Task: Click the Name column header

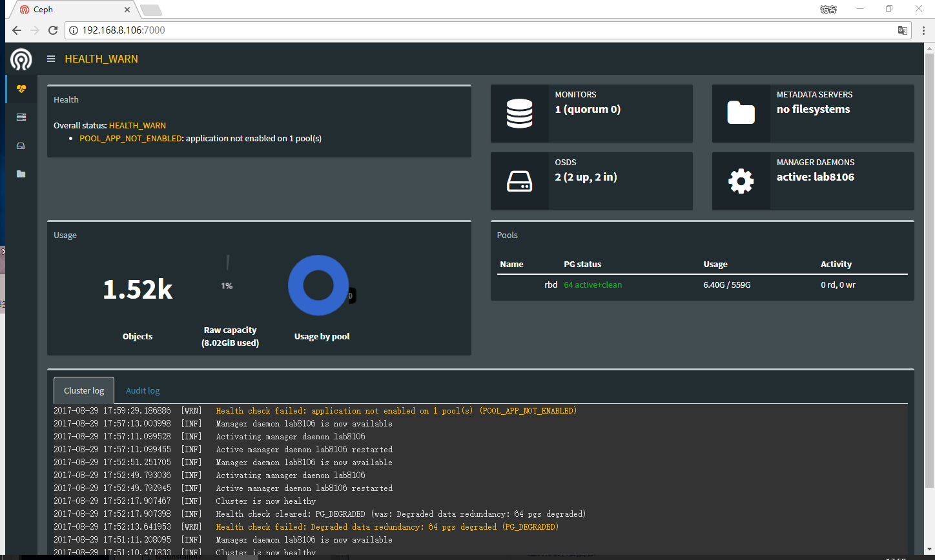Action: pyautogui.click(x=511, y=264)
